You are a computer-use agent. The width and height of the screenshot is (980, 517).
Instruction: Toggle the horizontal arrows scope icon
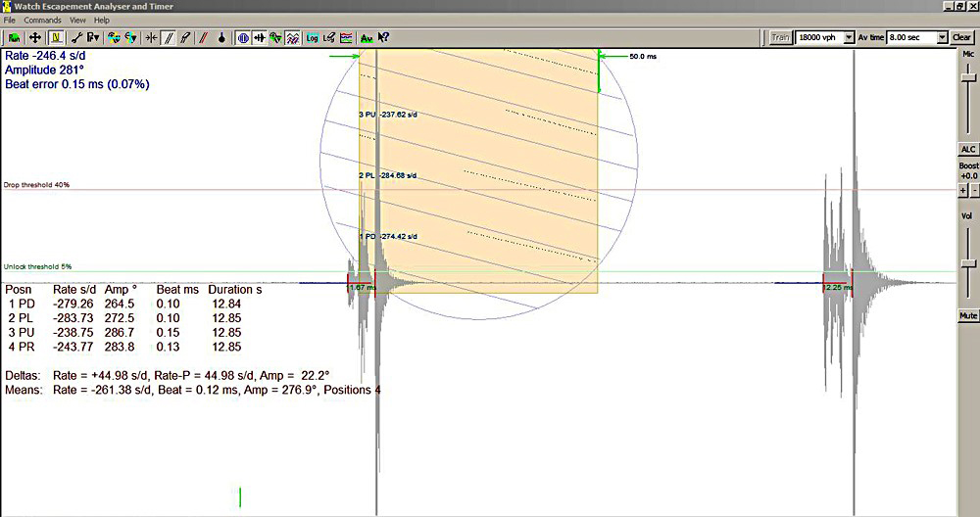[x=260, y=38]
